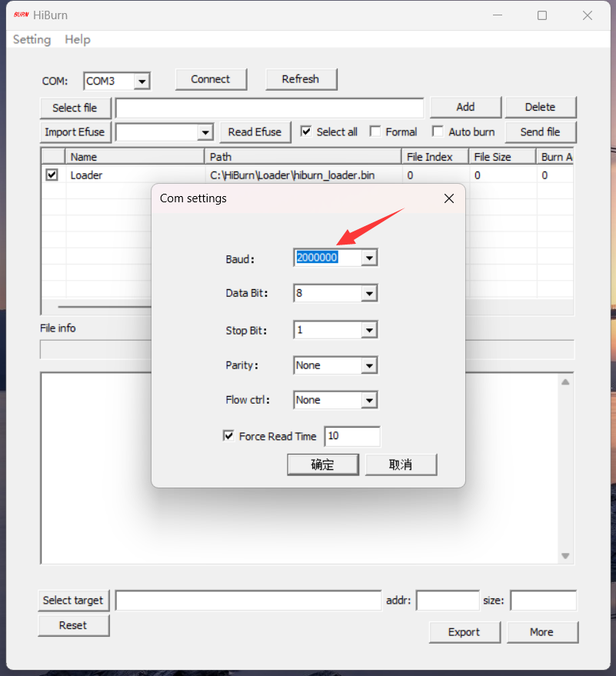The image size is (616, 676).
Task: Click the addr input field
Action: click(448, 601)
